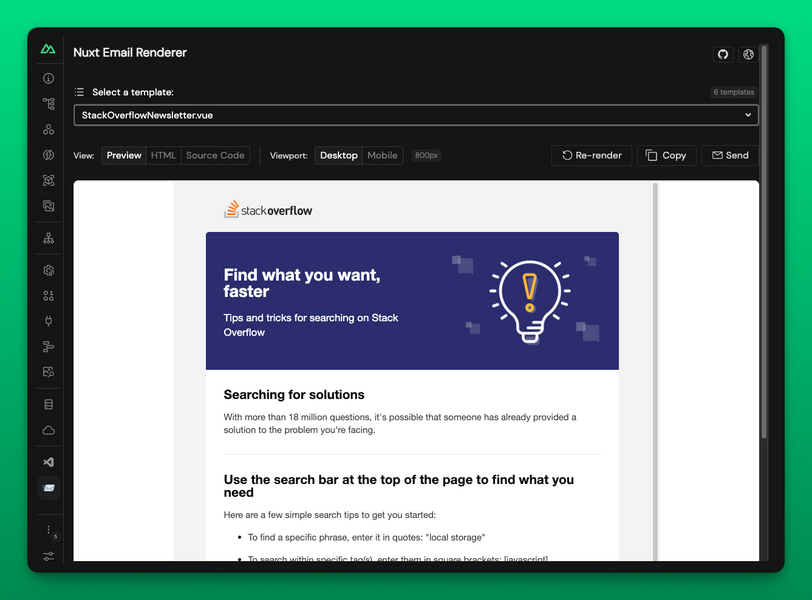Open the plug-shaped Plugins icon
812x600 pixels.
(x=48, y=322)
